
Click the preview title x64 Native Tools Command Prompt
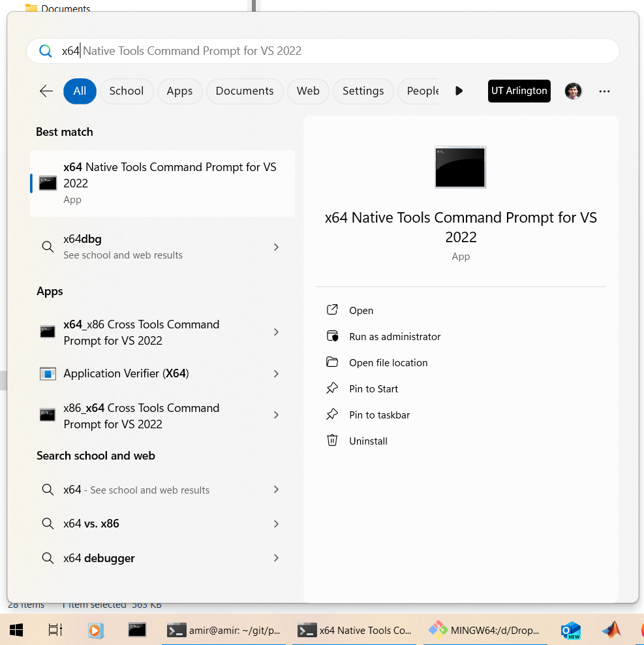[x=461, y=227]
